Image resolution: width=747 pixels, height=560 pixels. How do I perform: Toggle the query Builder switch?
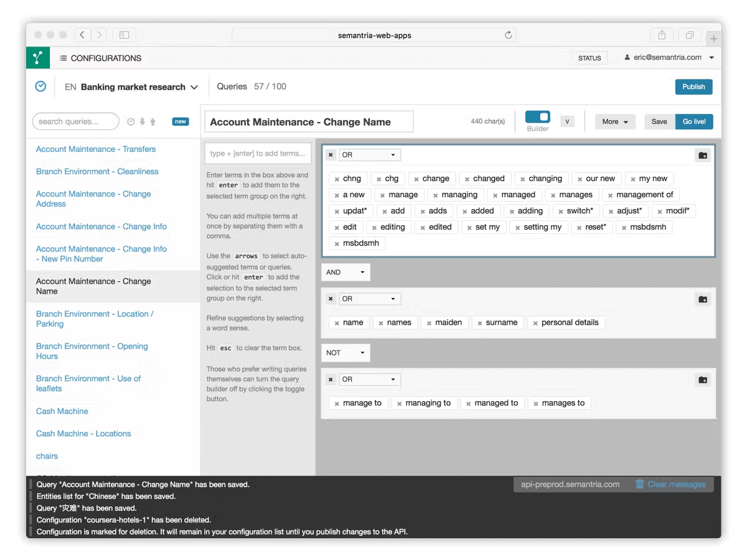pyautogui.click(x=538, y=117)
